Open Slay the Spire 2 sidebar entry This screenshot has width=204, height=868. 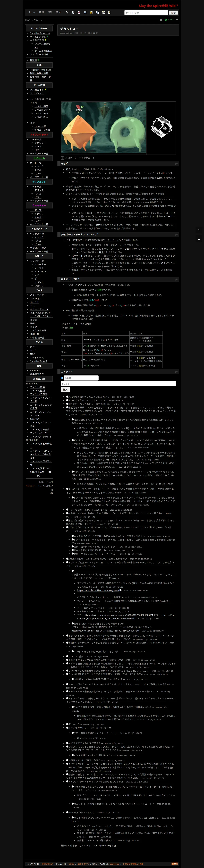point(39,361)
